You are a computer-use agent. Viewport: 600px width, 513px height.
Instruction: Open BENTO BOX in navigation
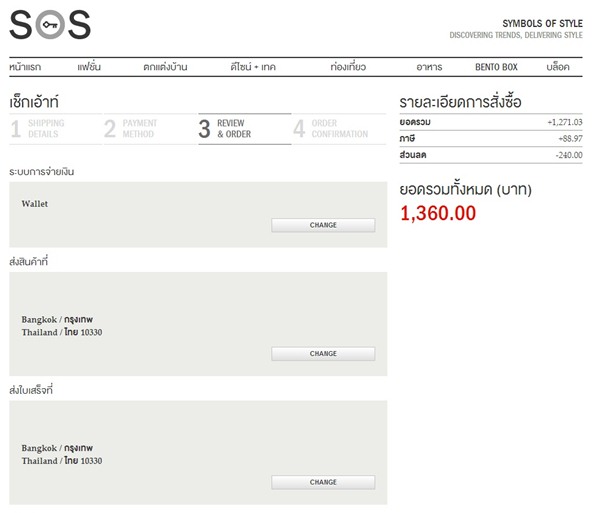pos(496,67)
